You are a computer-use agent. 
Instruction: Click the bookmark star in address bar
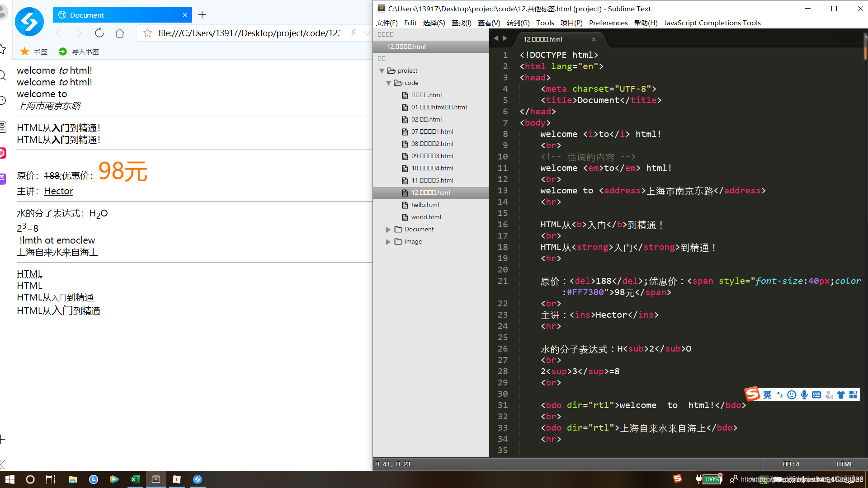[147, 33]
